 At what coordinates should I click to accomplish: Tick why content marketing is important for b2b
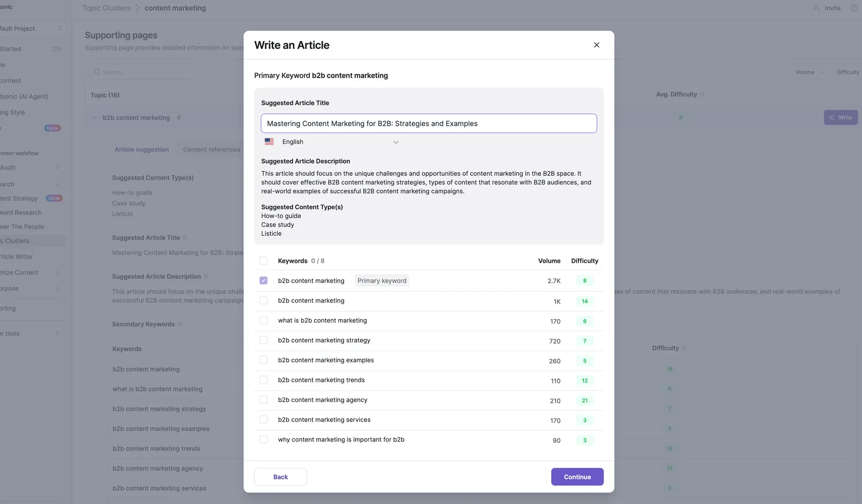pos(263,440)
